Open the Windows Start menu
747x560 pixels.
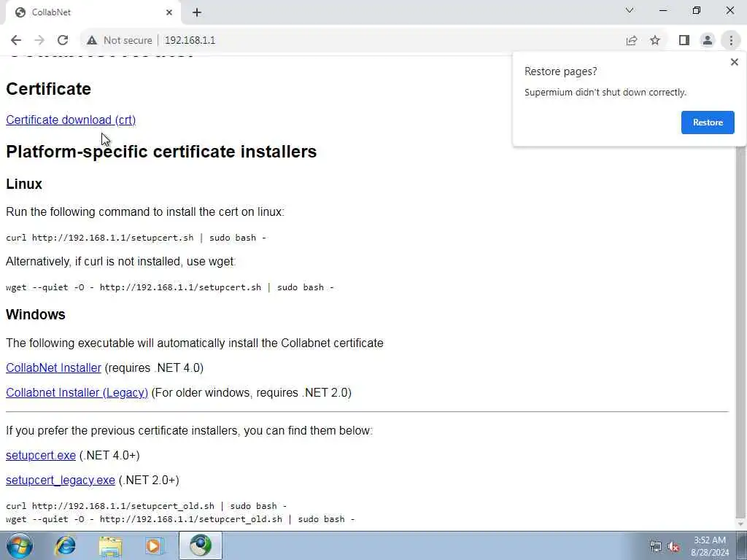(x=19, y=545)
